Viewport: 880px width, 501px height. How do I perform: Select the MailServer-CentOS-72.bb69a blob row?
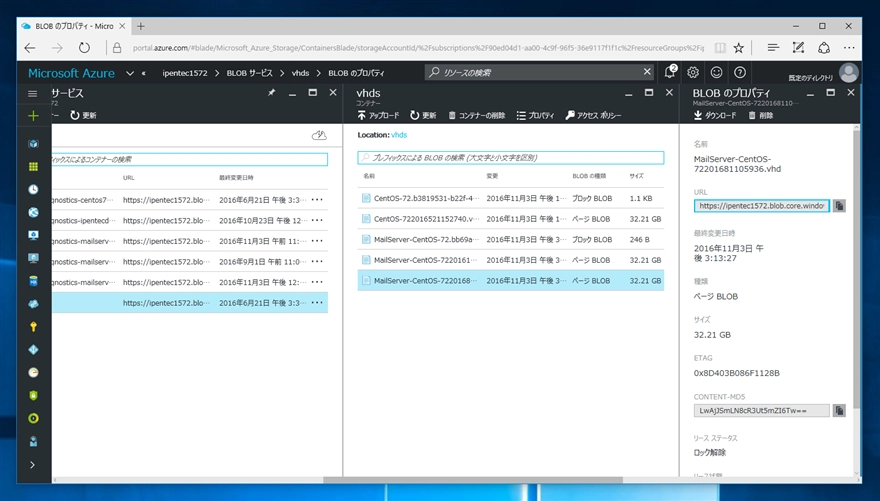click(x=511, y=240)
